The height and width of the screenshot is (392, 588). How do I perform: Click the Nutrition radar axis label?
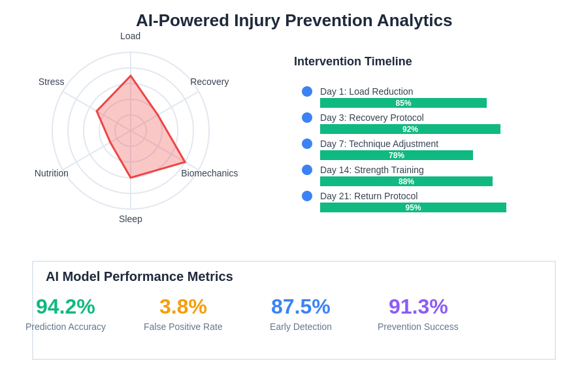click(x=52, y=173)
